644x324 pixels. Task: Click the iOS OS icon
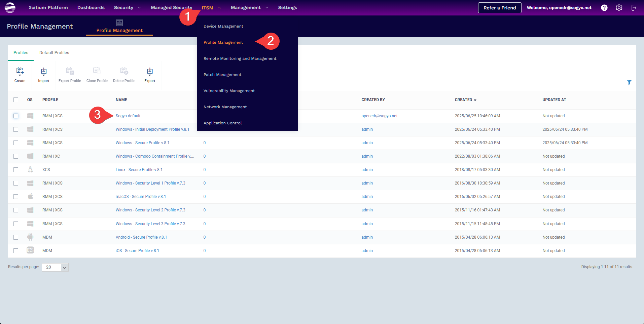pyautogui.click(x=30, y=250)
